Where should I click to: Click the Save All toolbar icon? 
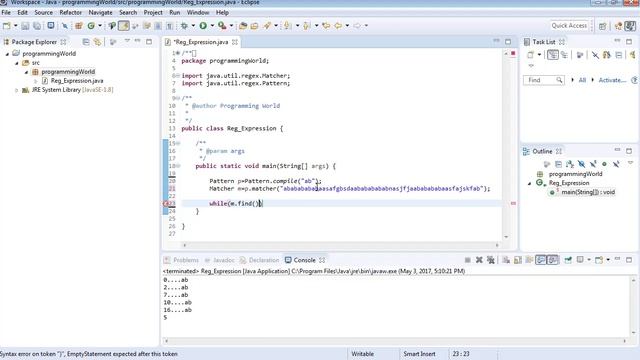pos(37,26)
